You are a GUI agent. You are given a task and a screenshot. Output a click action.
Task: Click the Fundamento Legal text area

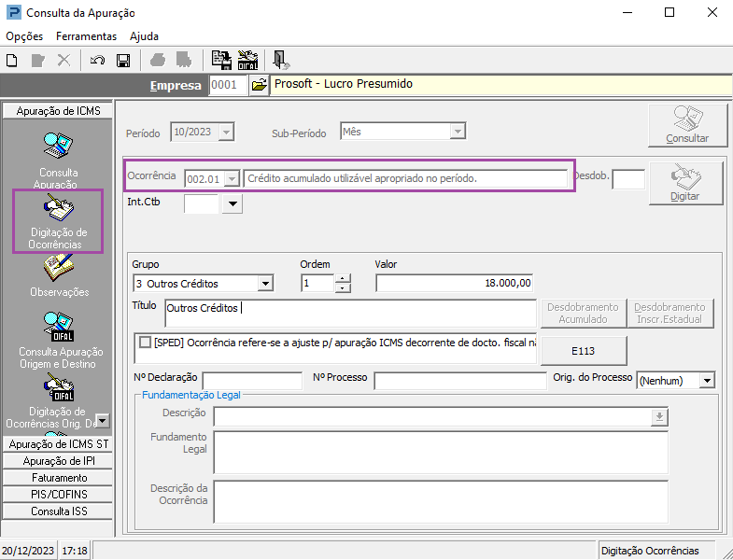click(x=441, y=453)
